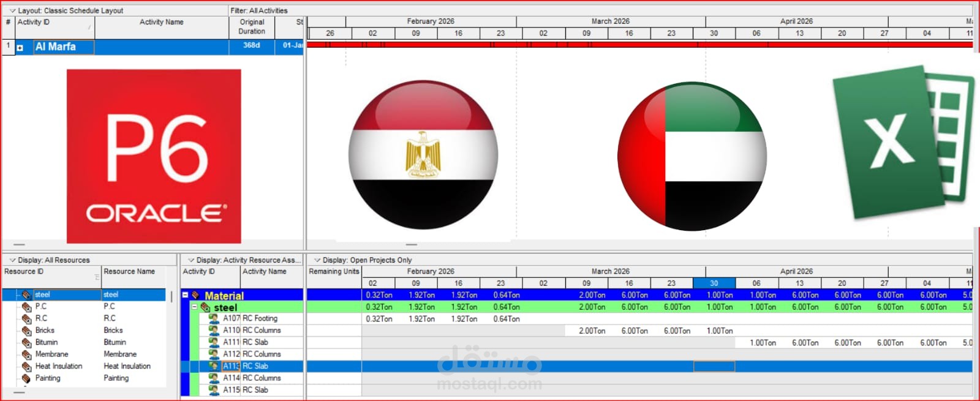Image resolution: width=980 pixels, height=401 pixels.
Task: Click February 2026 month header in Gantt chart
Action: [x=431, y=21]
